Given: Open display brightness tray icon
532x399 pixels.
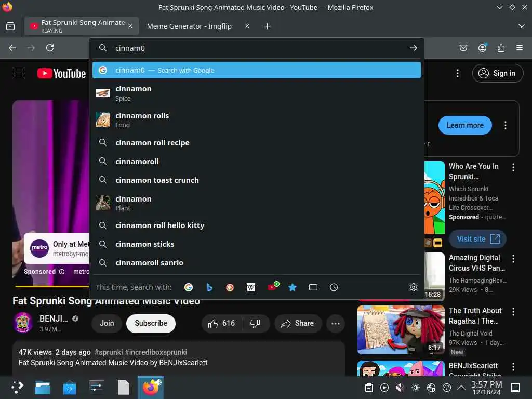Looking at the screenshot, I should click(416, 388).
